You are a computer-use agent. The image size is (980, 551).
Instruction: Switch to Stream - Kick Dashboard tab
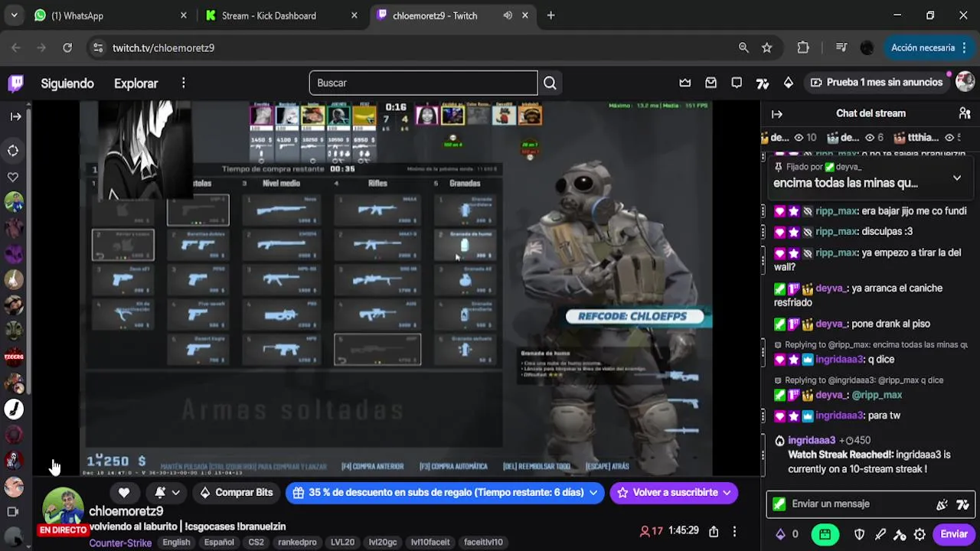(282, 15)
